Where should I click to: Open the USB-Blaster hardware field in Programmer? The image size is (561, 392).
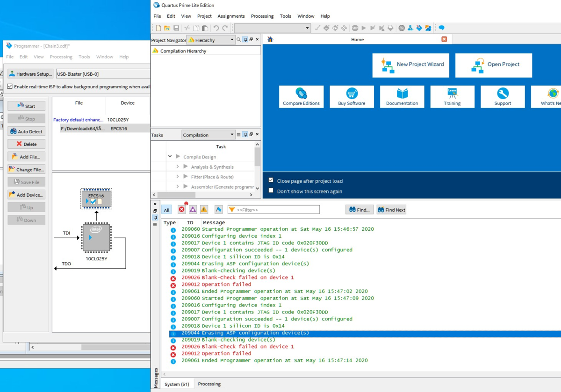[103, 74]
